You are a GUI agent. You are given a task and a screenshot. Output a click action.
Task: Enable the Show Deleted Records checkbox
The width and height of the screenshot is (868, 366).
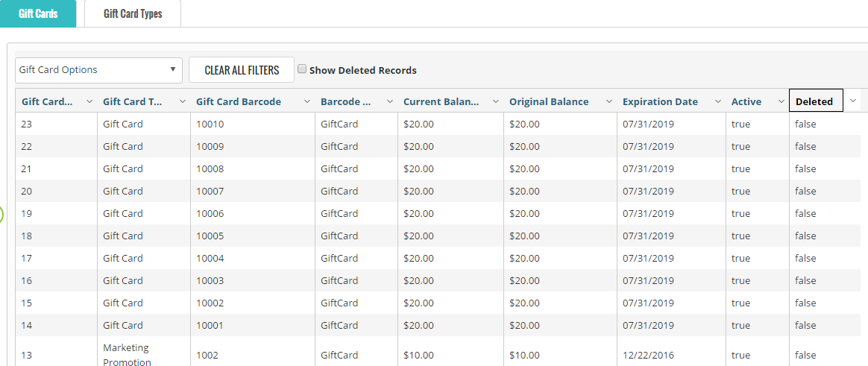point(302,69)
